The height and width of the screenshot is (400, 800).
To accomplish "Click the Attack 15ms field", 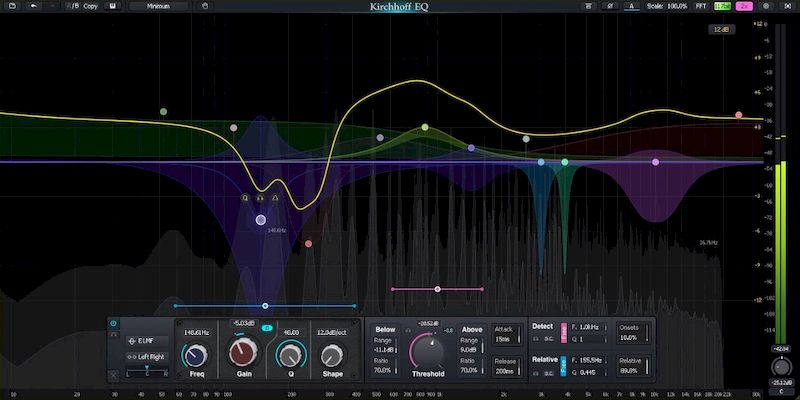I will pos(506,335).
